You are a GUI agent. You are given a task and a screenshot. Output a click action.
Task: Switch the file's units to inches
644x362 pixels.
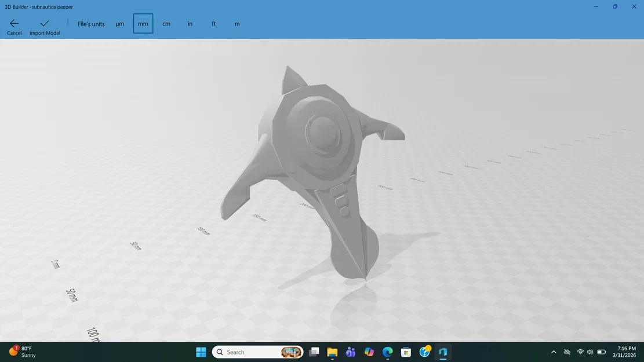pos(190,24)
